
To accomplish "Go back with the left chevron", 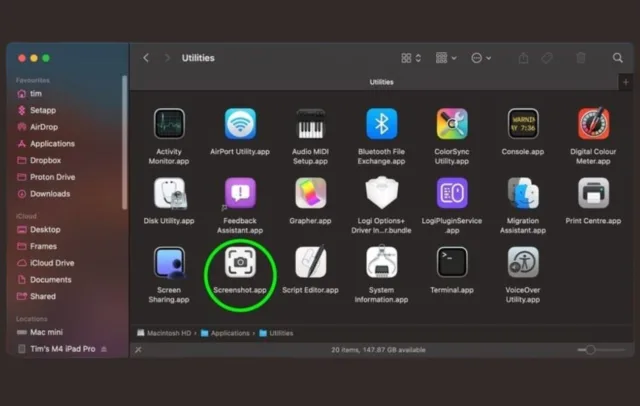I will pos(146,58).
